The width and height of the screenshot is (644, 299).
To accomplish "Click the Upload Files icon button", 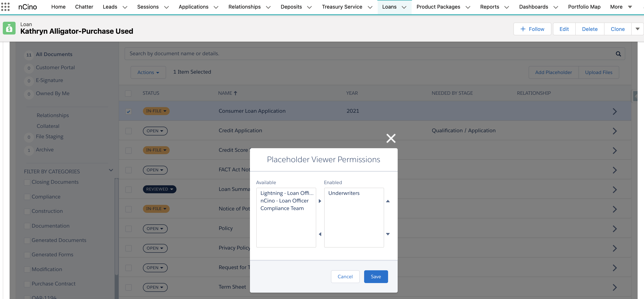I will click(599, 72).
